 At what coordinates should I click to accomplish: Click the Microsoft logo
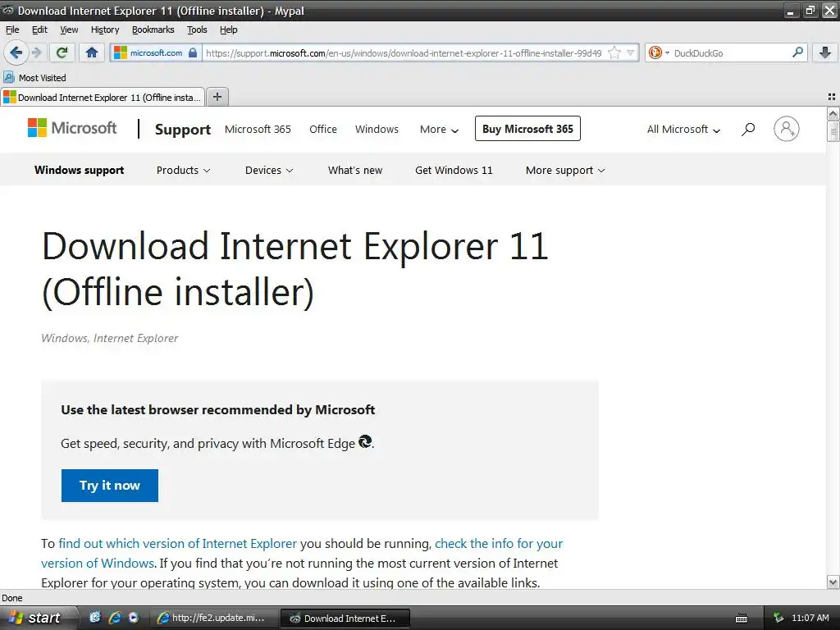pyautogui.click(x=72, y=128)
